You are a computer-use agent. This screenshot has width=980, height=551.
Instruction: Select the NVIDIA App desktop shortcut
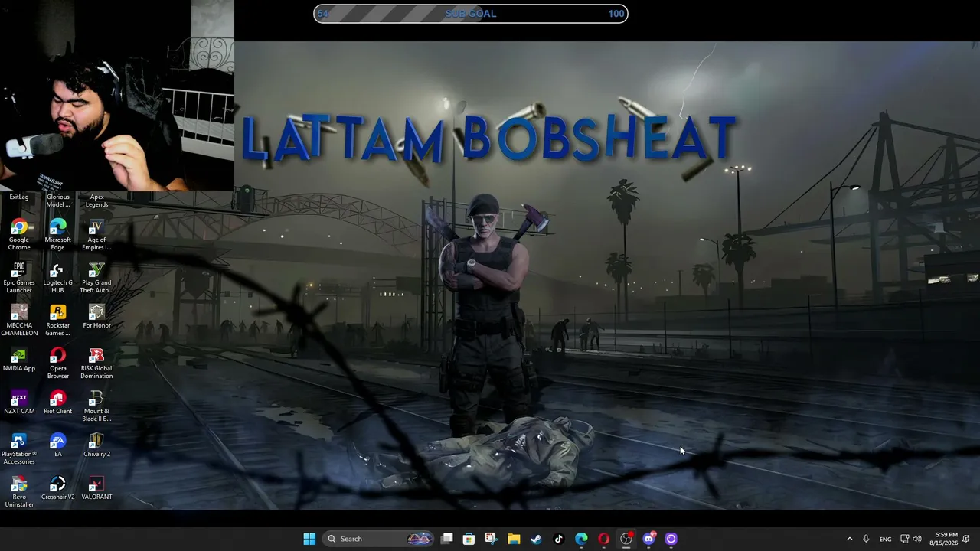[x=19, y=359]
